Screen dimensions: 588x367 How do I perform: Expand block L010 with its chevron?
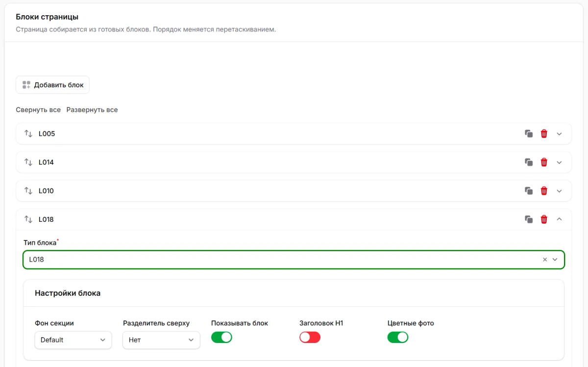pyautogui.click(x=560, y=191)
